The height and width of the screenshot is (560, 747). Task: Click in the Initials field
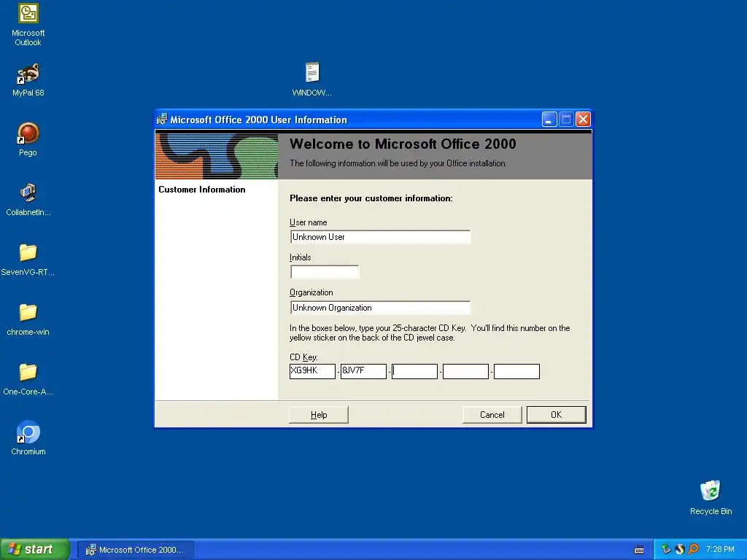pyautogui.click(x=325, y=272)
